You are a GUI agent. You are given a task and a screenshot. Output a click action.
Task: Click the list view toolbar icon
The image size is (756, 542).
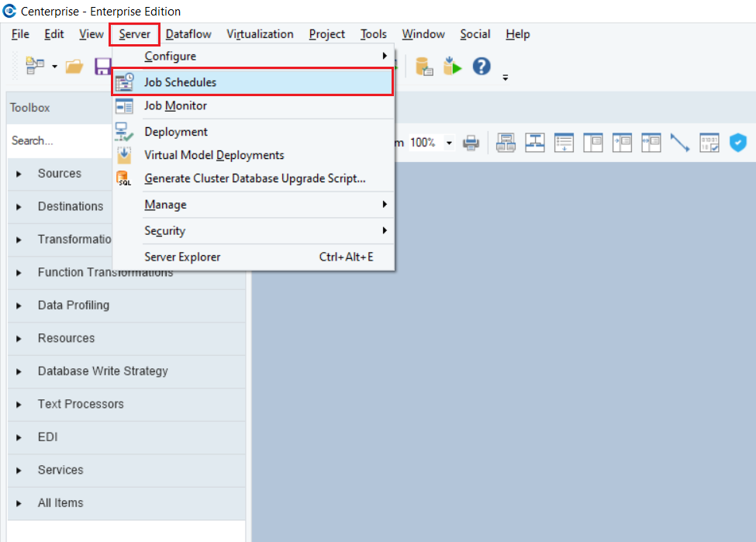[564, 143]
